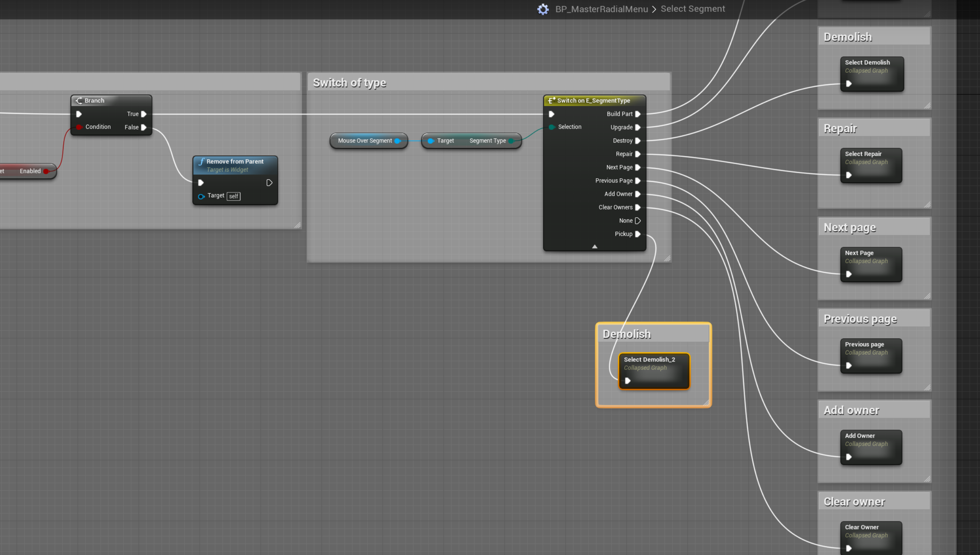Viewport: 980px width, 555px height.
Task: Click the blueprint gear icon in breadcrumb
Action: pyautogui.click(x=543, y=9)
